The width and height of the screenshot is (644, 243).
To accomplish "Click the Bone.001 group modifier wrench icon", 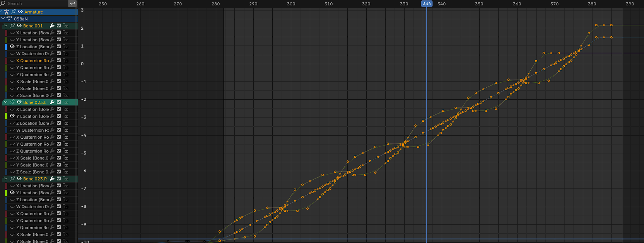I will (x=52, y=26).
